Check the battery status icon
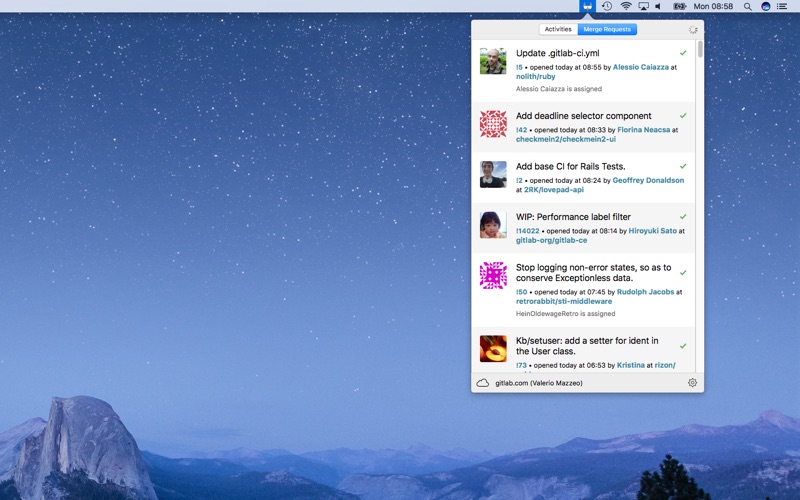Image resolution: width=800 pixels, height=500 pixels. pos(679,6)
